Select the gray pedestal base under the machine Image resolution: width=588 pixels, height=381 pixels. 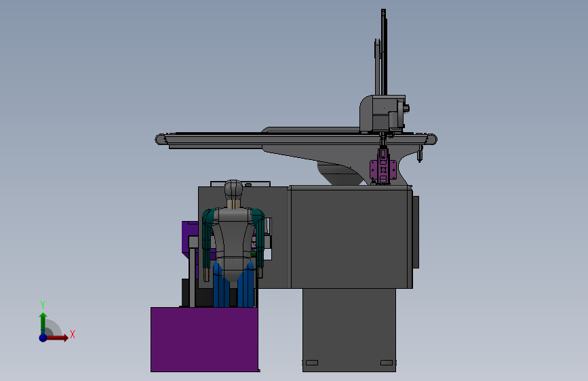point(349,330)
